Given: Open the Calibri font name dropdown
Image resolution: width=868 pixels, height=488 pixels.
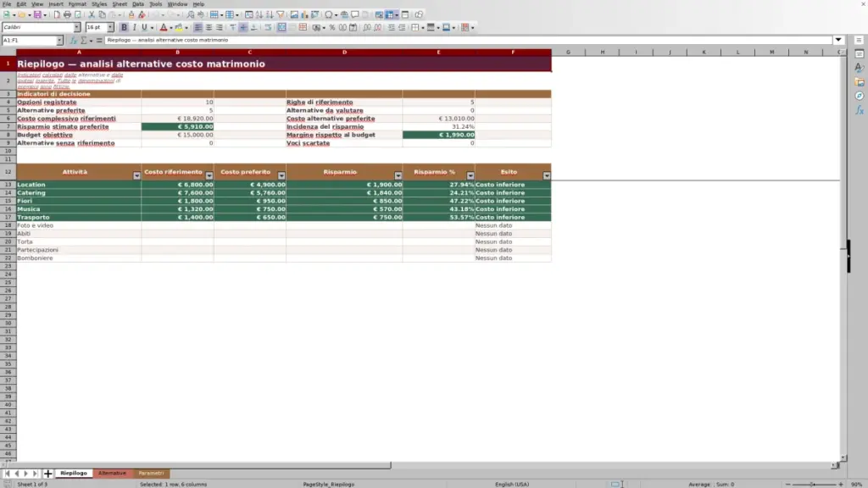Looking at the screenshot, I should (x=77, y=27).
